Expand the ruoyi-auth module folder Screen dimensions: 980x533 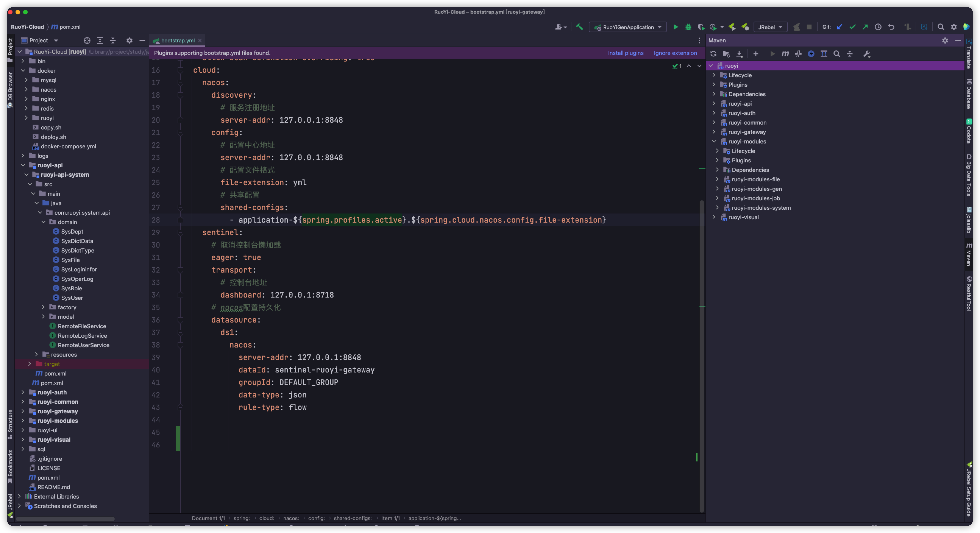(23, 392)
